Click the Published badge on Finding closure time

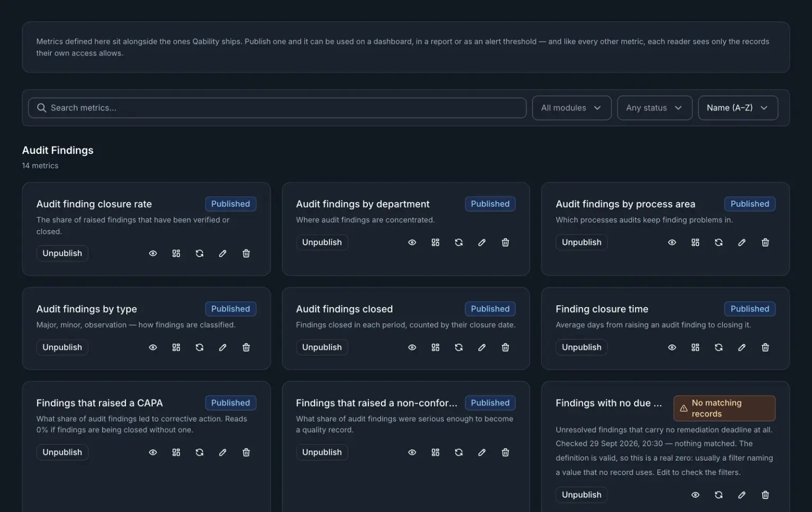click(x=750, y=309)
